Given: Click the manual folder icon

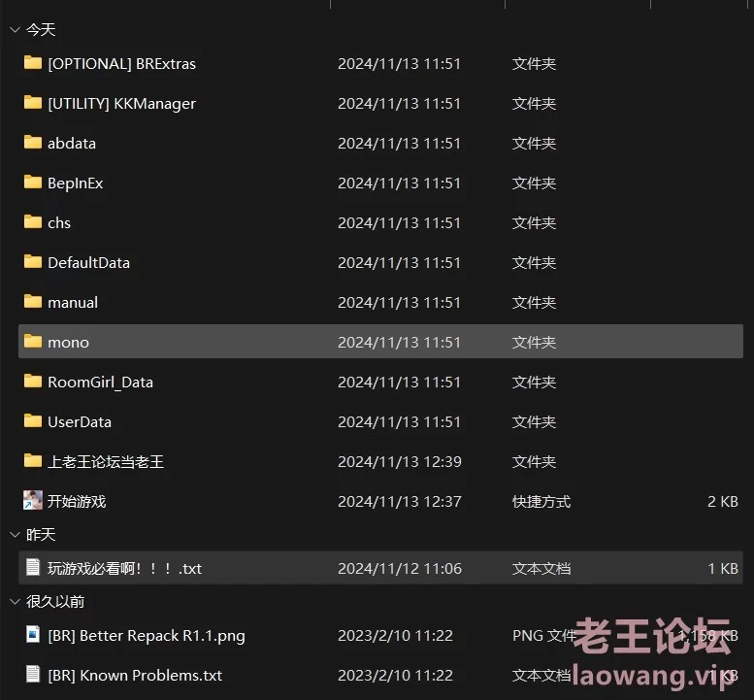Looking at the screenshot, I should tap(33, 302).
